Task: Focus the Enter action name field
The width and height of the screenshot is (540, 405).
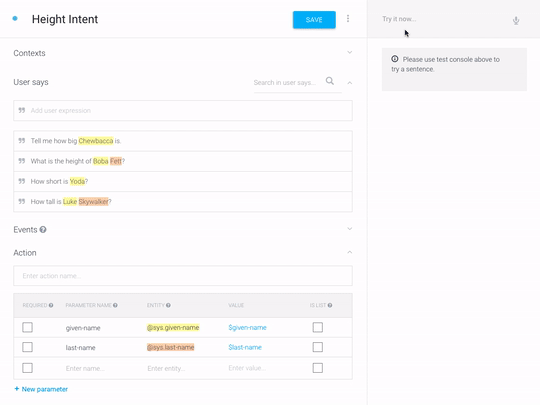Action: pyautogui.click(x=183, y=276)
